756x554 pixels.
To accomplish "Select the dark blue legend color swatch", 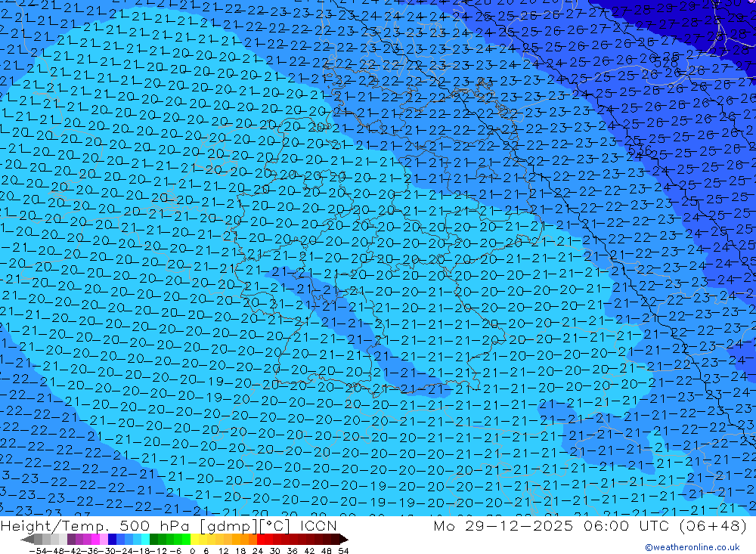I will pos(112,540).
